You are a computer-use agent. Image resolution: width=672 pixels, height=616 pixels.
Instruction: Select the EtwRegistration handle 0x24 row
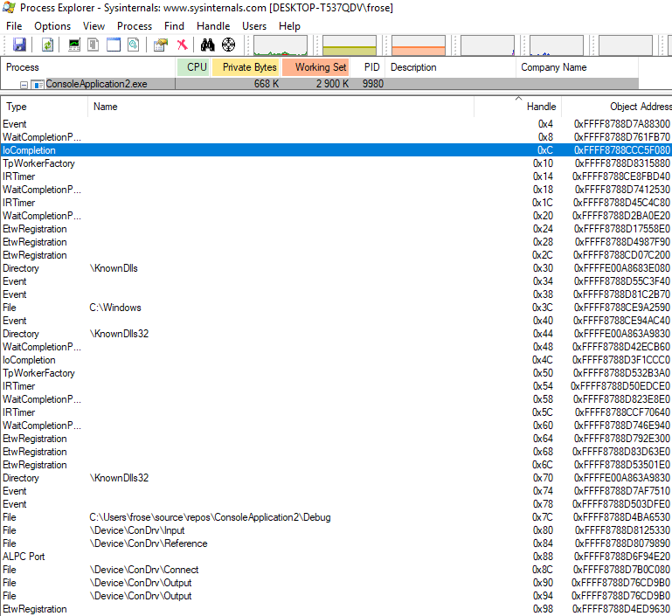coord(336,229)
